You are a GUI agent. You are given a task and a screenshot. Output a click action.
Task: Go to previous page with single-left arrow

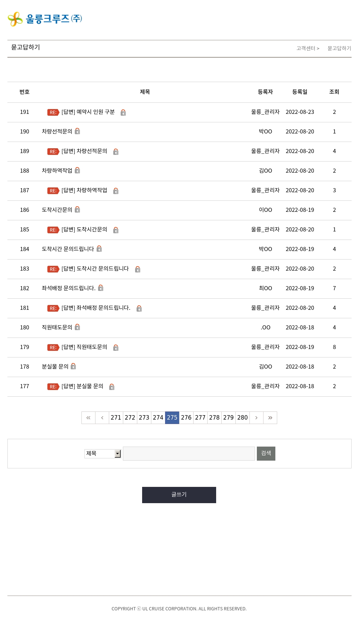102,418
